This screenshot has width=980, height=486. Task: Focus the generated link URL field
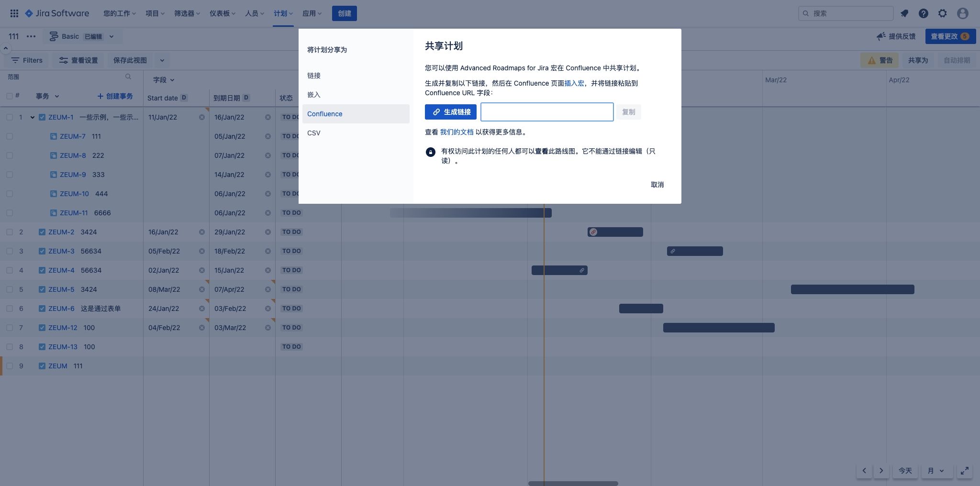point(547,112)
